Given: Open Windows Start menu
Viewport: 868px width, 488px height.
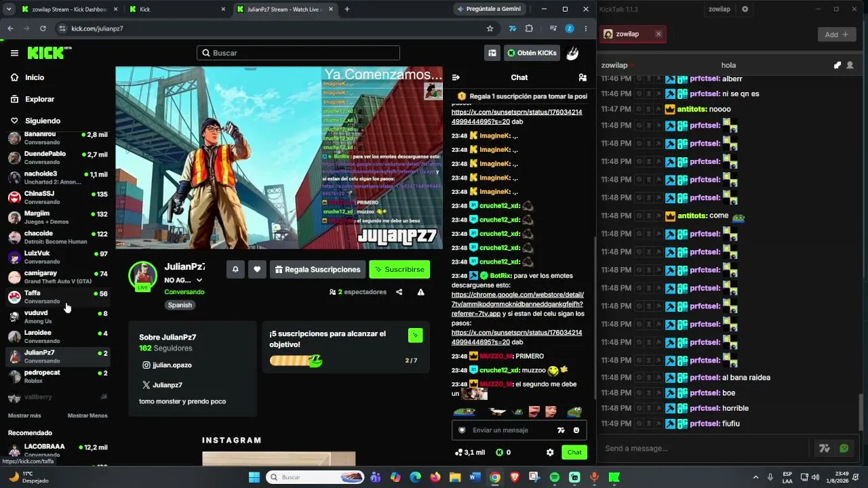Looking at the screenshot, I should click(254, 477).
